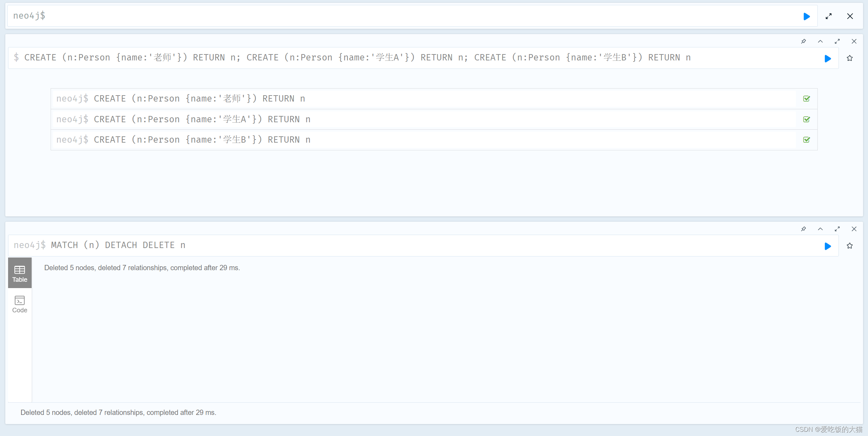Viewport: 868px width, 436px height.
Task: Switch to the Code view tab
Action: tap(20, 304)
